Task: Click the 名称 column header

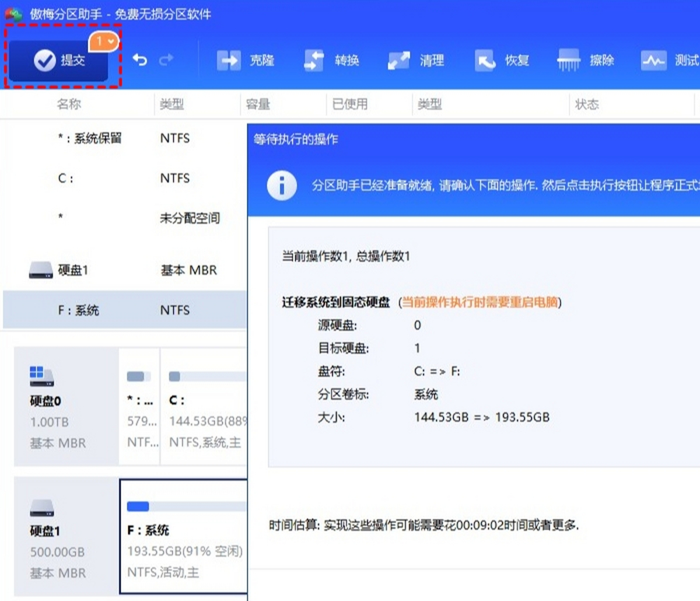Action: tap(69, 104)
